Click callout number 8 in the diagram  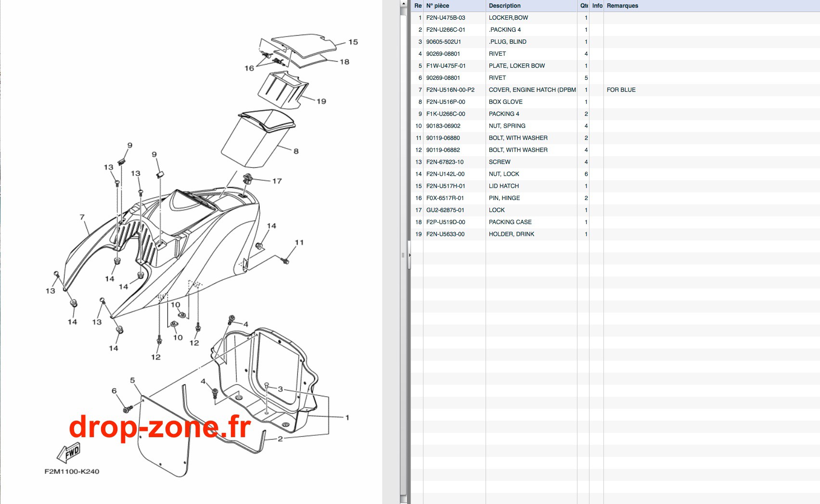tap(296, 151)
